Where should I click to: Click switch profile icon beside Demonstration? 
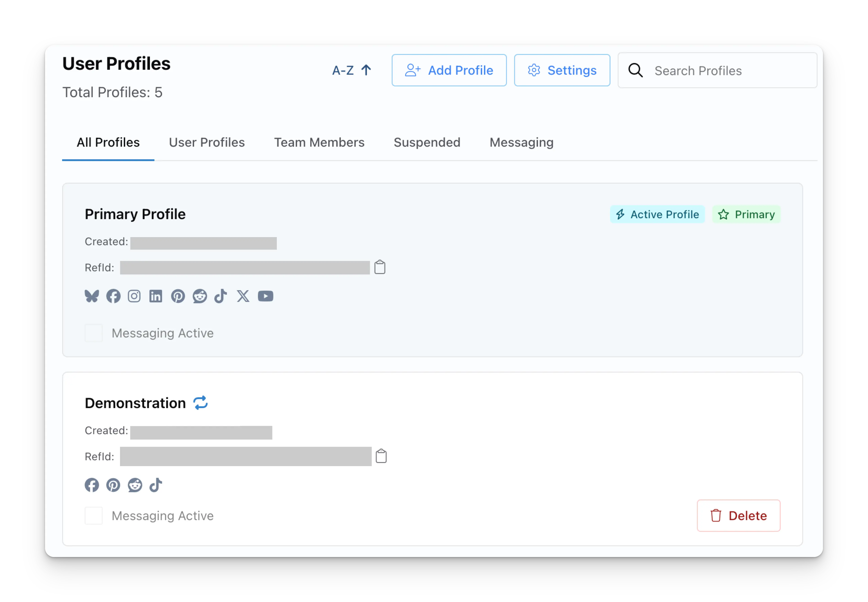[x=200, y=403]
